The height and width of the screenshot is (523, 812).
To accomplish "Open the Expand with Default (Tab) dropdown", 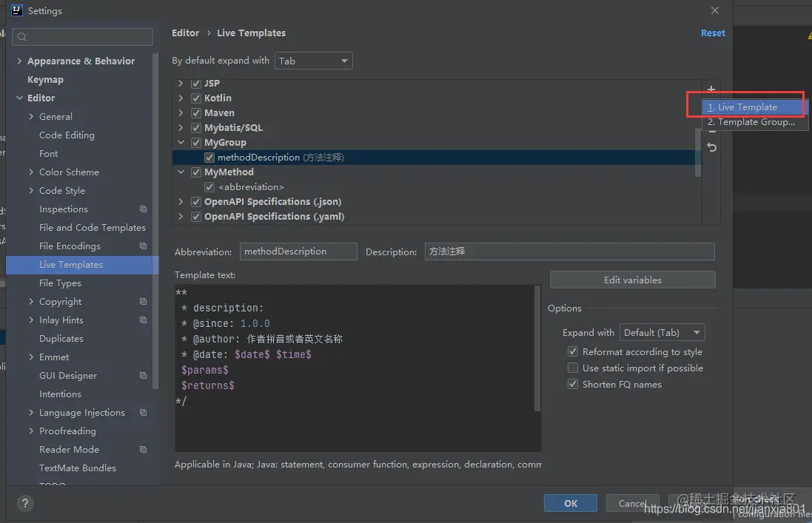I will 662,333.
